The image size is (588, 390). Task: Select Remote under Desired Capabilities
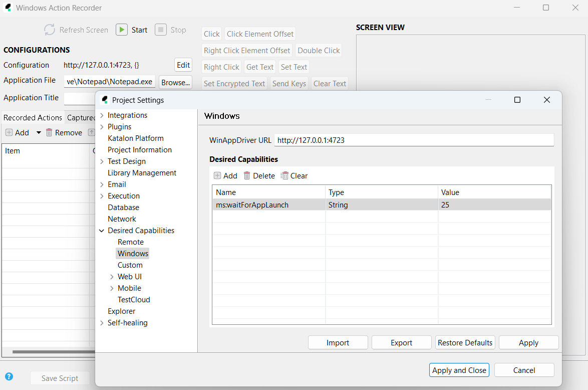130,242
